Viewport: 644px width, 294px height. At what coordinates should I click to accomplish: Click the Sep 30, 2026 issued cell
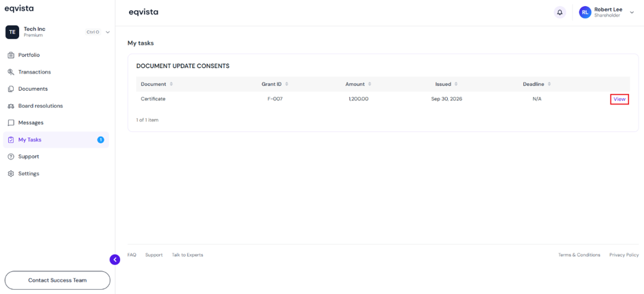(x=446, y=99)
